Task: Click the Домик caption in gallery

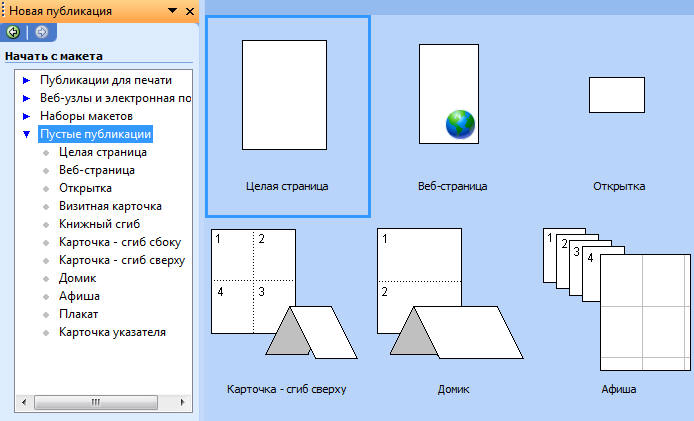Action: 453,390
